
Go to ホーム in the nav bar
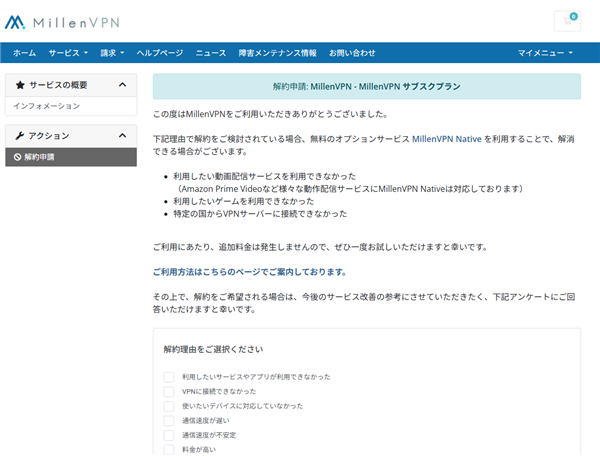24,53
